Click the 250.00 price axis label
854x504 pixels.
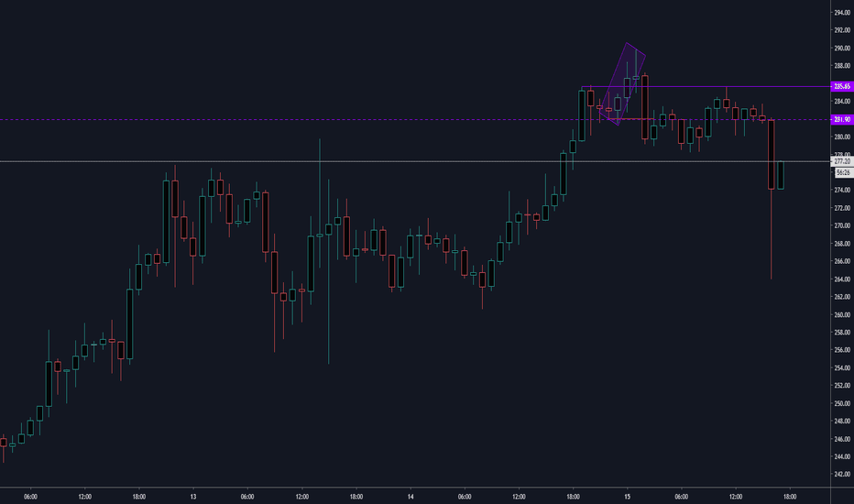tap(842, 404)
